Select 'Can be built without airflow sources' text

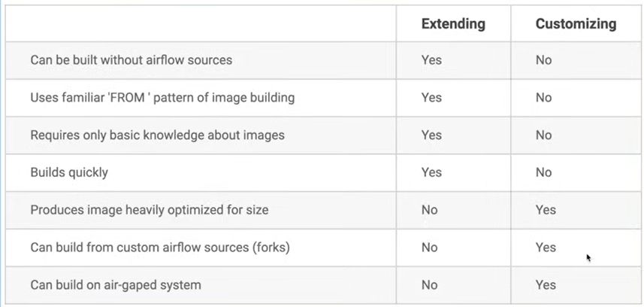tap(131, 60)
